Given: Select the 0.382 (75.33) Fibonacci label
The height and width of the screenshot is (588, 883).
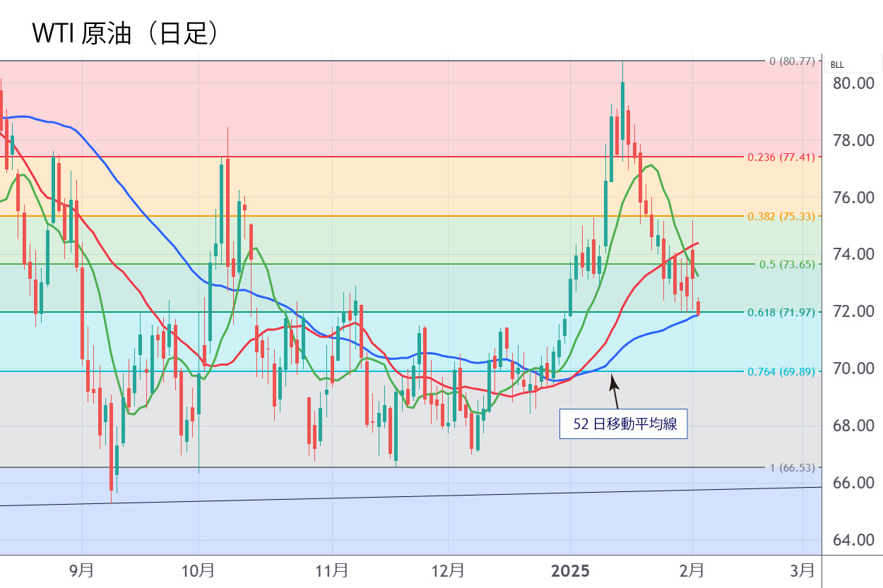Looking at the screenshot, I should click(785, 217).
